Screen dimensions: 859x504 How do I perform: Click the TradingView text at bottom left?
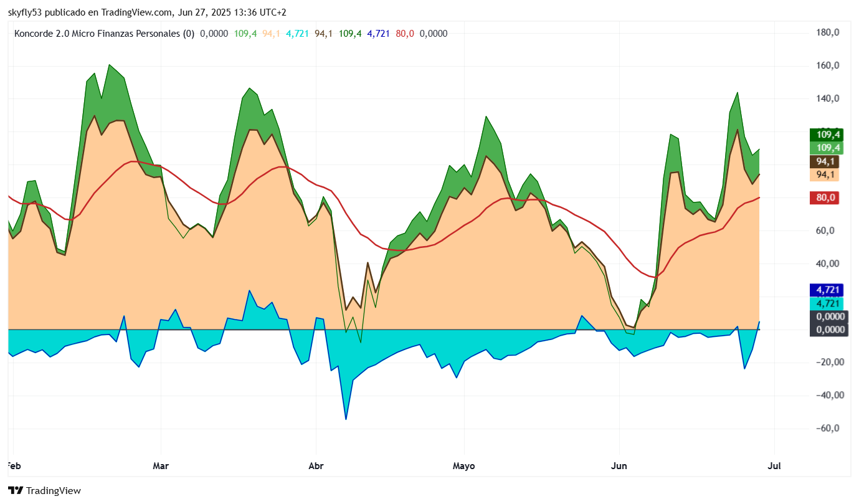54,491
